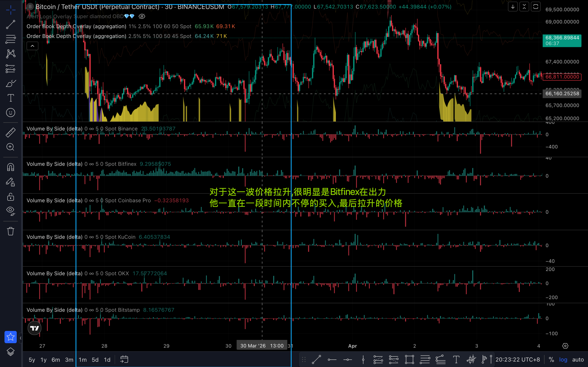Toggle magnet mode
Viewport: 588px width, 367px height.
click(10, 167)
